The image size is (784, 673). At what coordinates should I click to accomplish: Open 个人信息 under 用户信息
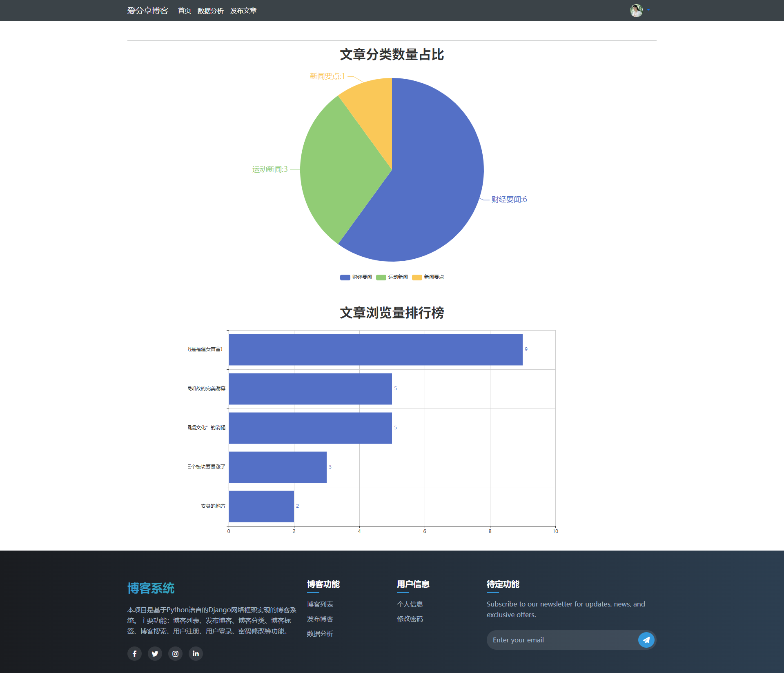click(410, 604)
